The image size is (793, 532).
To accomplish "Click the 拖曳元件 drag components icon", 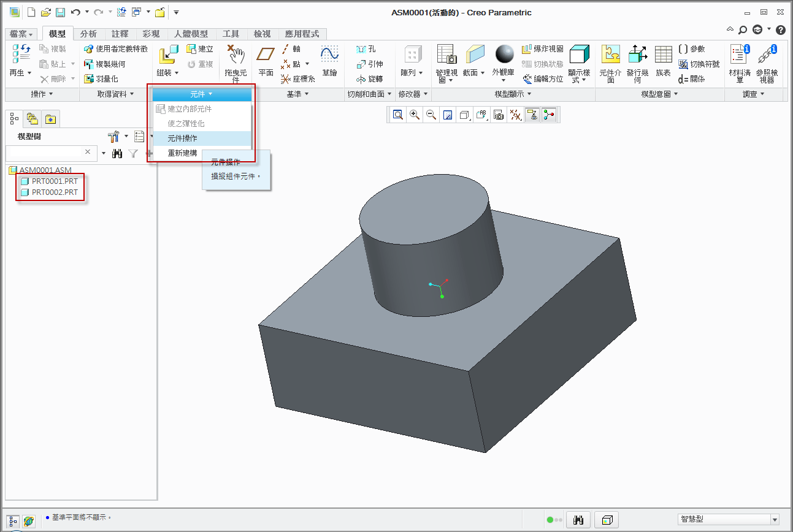I will [236, 60].
